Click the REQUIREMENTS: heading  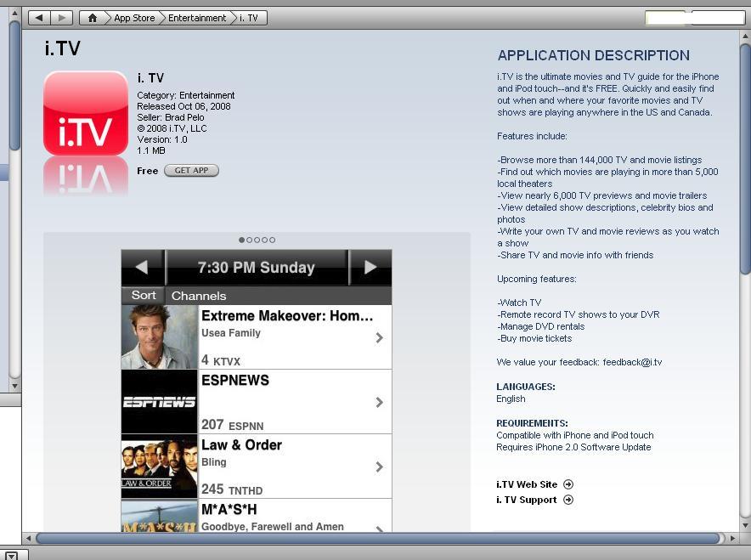532,423
